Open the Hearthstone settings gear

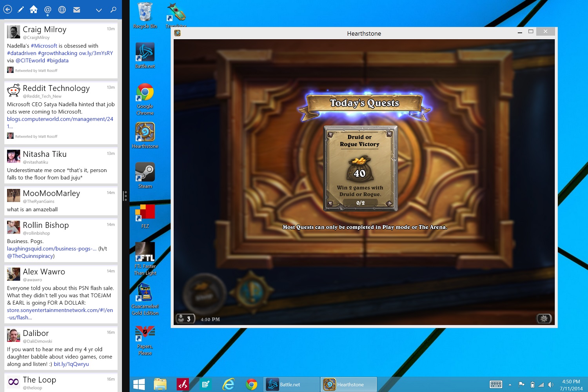pyautogui.click(x=544, y=319)
